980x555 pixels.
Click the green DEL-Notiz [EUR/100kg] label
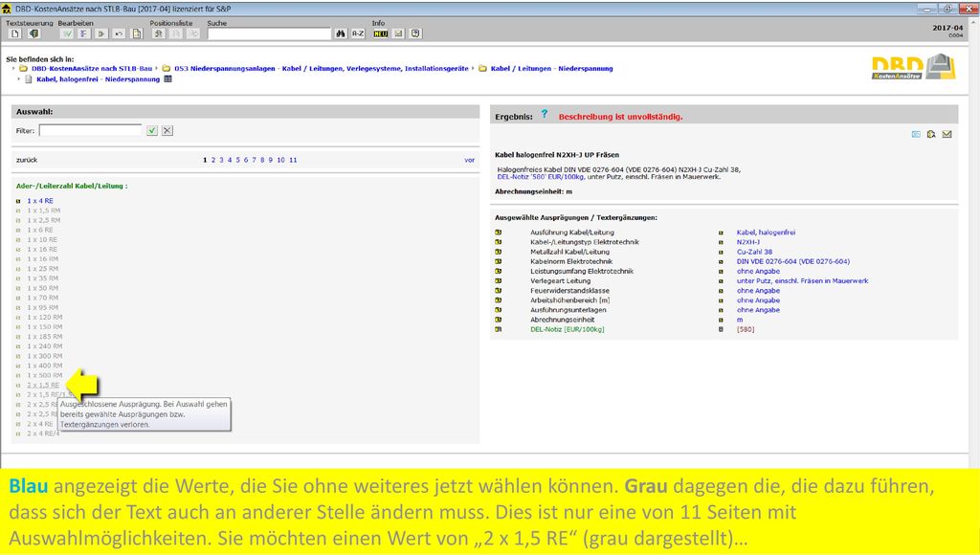pyautogui.click(x=568, y=329)
